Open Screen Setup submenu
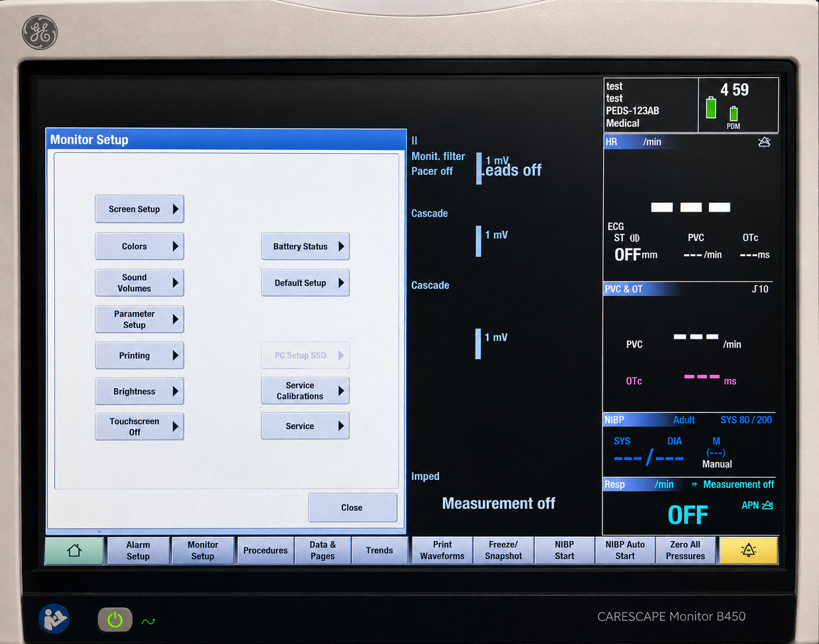The image size is (819, 644). (x=140, y=209)
